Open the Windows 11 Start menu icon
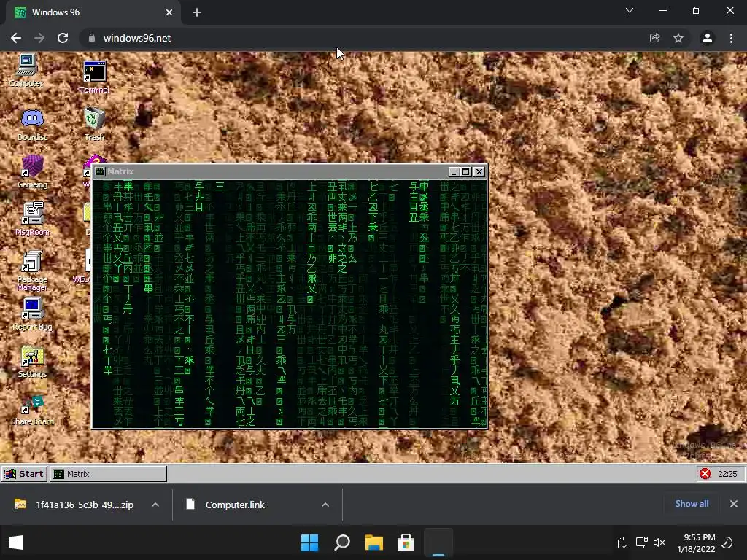Screen dimensions: 747x560 309,542
